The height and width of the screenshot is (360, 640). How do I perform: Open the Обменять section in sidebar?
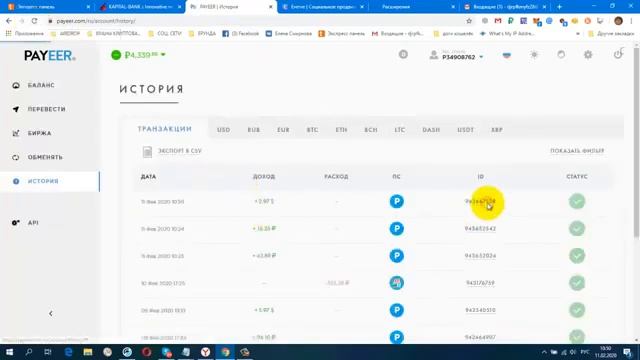(45, 157)
